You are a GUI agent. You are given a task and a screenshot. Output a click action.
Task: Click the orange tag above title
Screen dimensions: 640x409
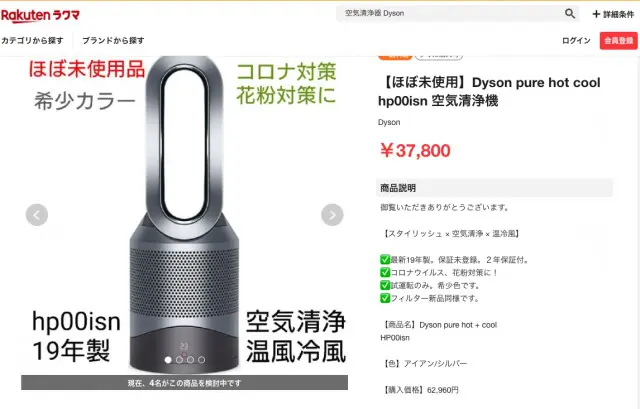395,56
